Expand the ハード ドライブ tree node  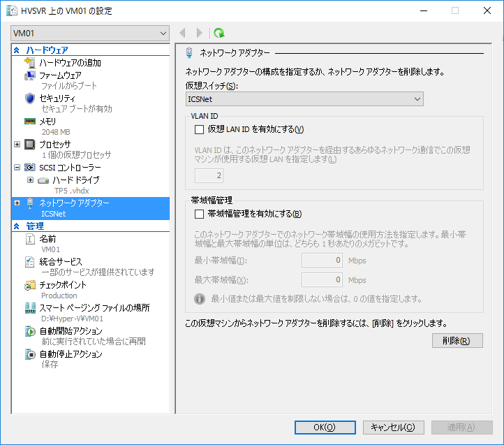pos(30,180)
